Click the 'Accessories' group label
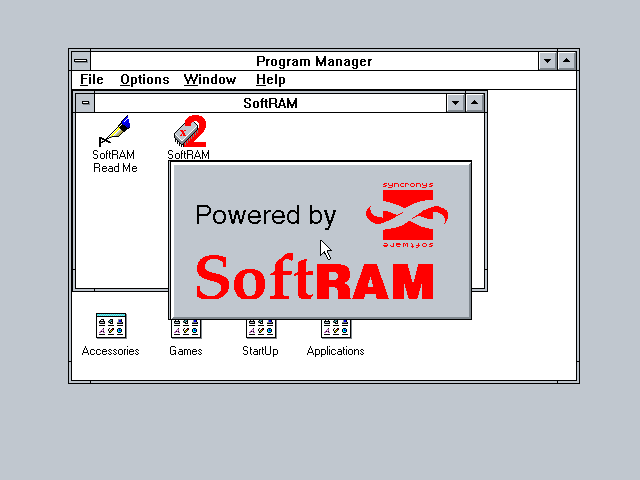This screenshot has height=480, width=640. [x=111, y=351]
